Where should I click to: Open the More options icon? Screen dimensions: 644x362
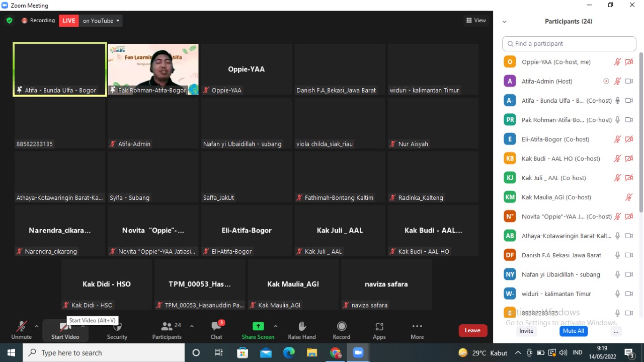click(x=417, y=327)
